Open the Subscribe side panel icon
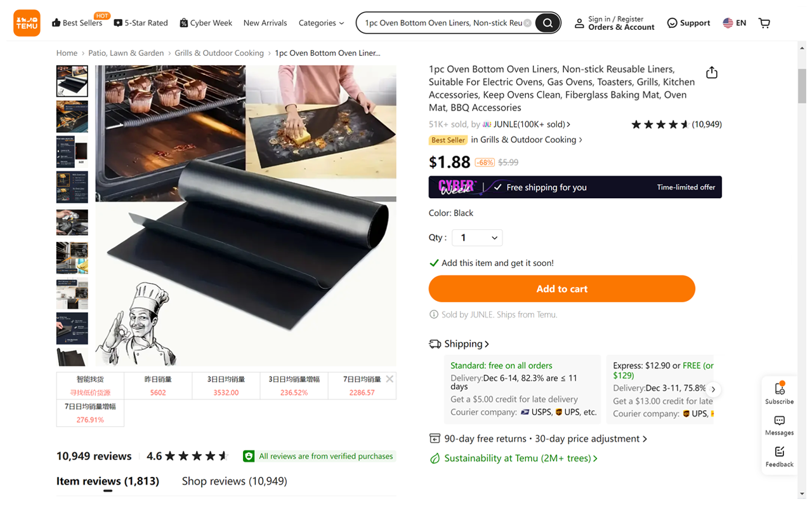This screenshot has height=508, width=812. tap(779, 392)
